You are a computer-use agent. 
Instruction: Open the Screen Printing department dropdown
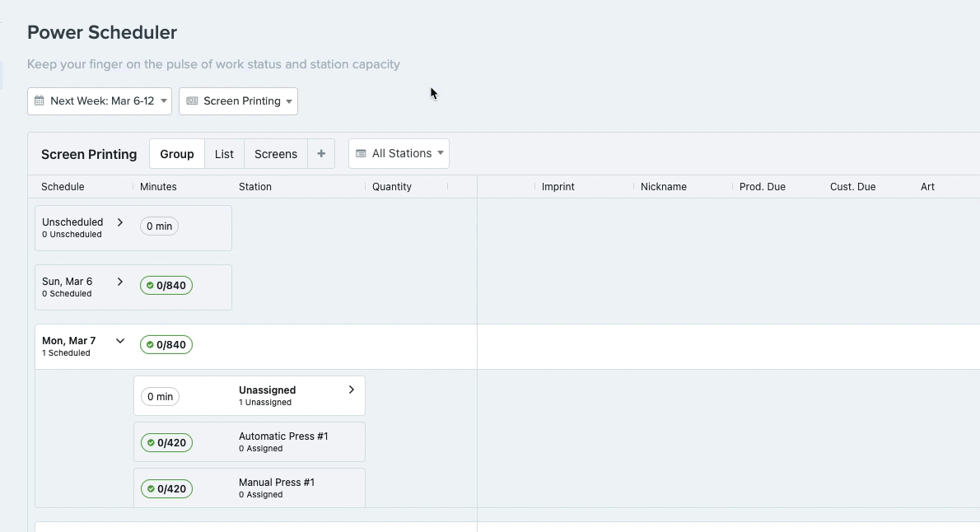pos(238,101)
